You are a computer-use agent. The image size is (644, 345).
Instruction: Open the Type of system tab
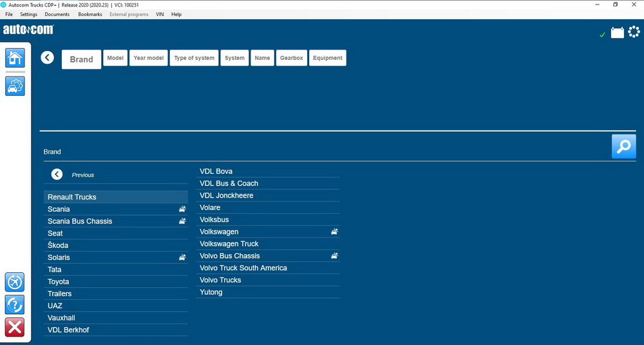(x=194, y=58)
